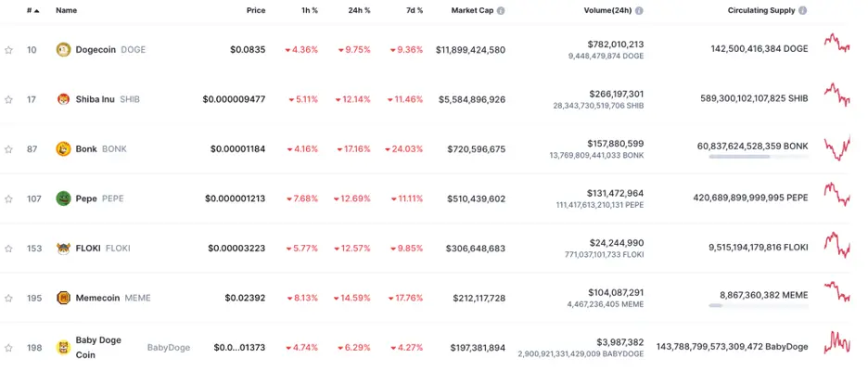Screen dimensions: 868x371
Task: Sort by 24h % column header
Action: tap(359, 11)
